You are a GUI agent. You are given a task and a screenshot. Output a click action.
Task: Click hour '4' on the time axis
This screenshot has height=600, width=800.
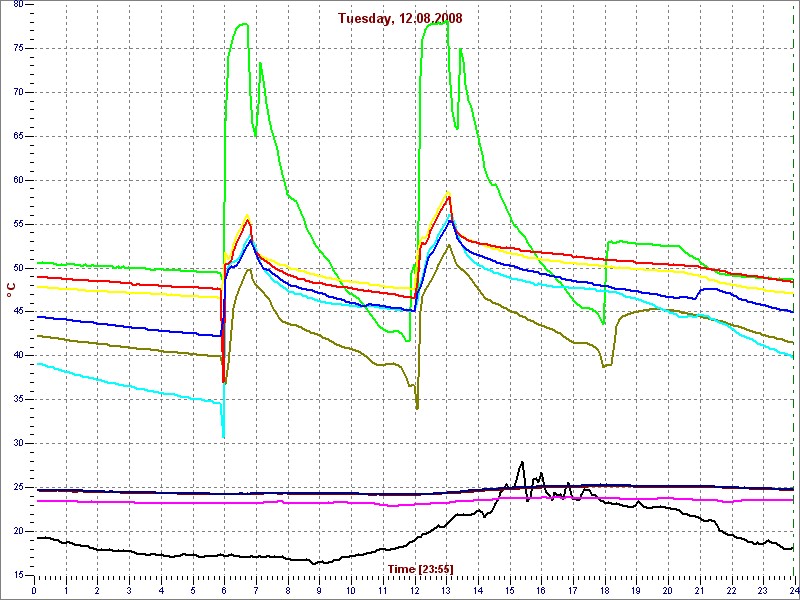pos(161,590)
